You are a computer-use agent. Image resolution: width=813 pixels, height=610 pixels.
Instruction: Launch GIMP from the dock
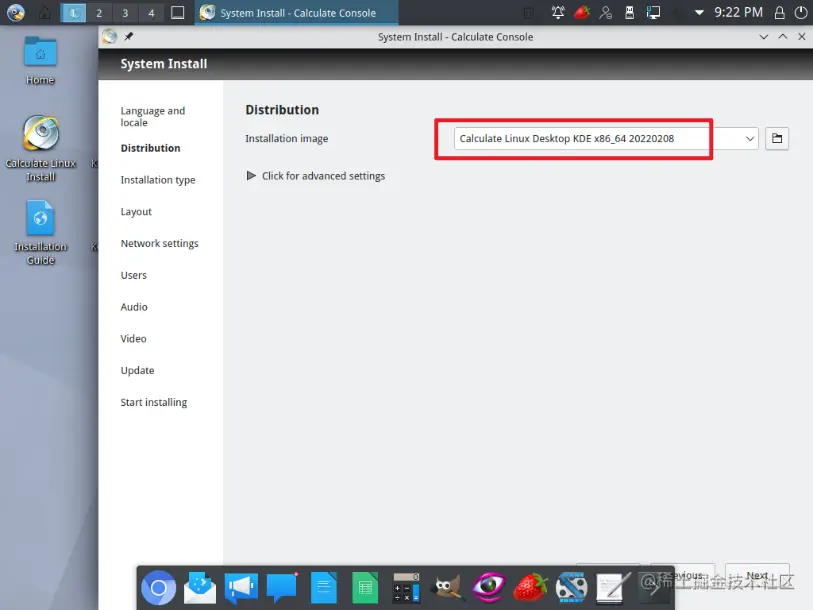tap(447, 588)
